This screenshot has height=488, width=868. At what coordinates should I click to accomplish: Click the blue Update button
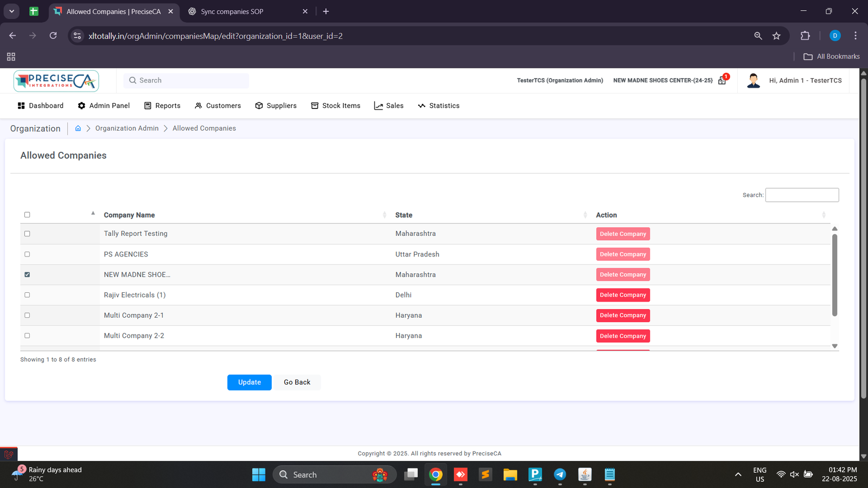tap(249, 382)
